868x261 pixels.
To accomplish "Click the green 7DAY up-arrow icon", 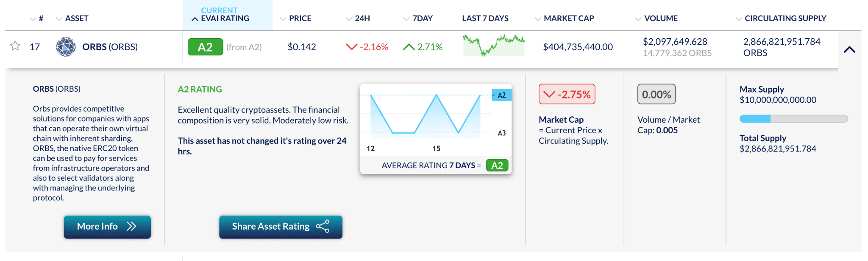I will (409, 47).
